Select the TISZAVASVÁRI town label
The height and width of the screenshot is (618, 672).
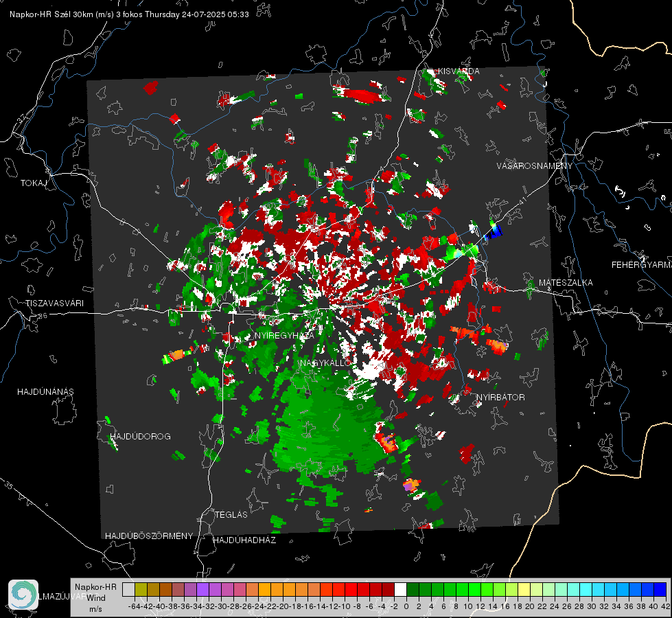[54, 304]
